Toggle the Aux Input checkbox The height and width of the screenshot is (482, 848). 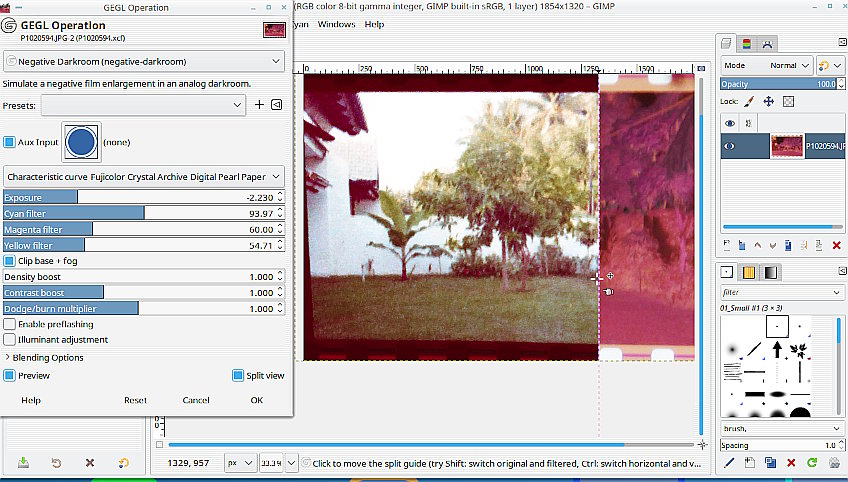[x=9, y=142]
